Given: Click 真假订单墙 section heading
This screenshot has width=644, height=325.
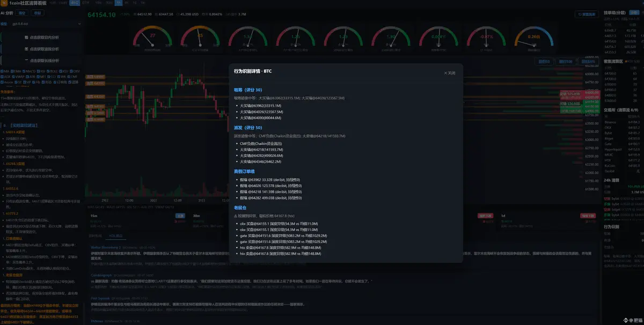Looking at the screenshot, I should 245,171.
